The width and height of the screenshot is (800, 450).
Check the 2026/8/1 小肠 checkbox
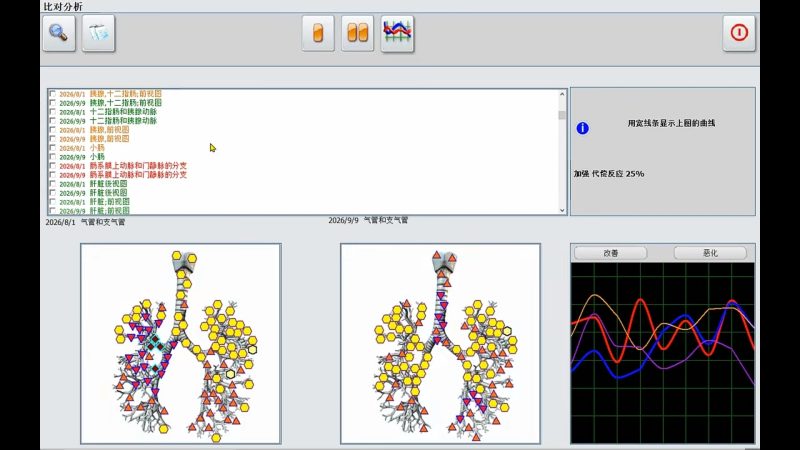[53, 148]
